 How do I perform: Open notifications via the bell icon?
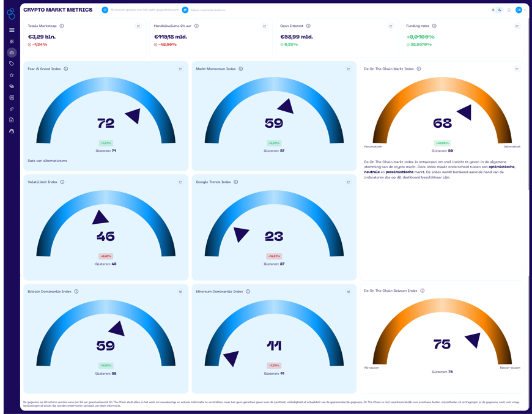[509, 10]
